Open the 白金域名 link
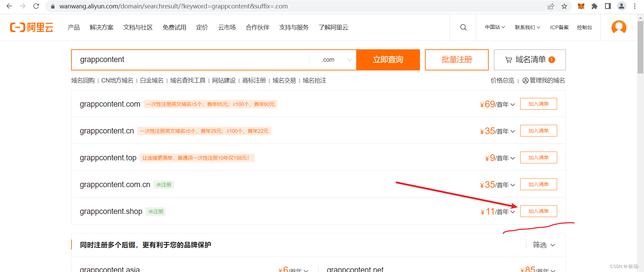The height and width of the screenshot is (272, 644). [x=152, y=80]
